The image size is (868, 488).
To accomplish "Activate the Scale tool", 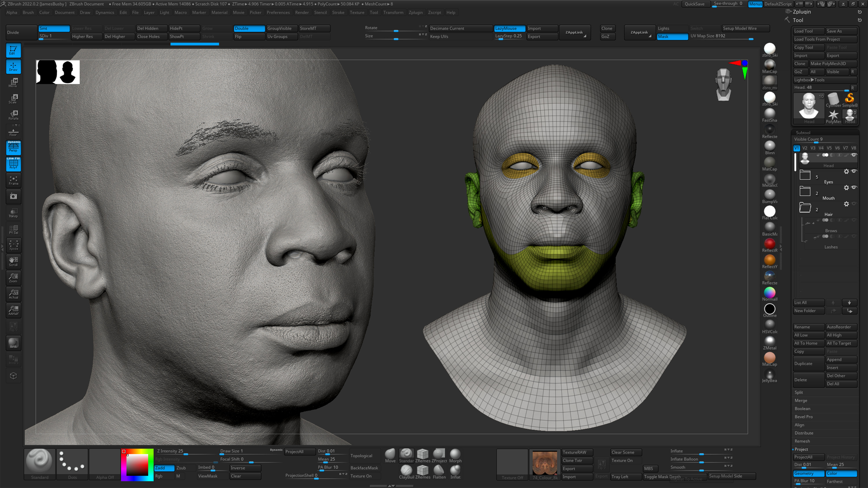I will 14,99.
